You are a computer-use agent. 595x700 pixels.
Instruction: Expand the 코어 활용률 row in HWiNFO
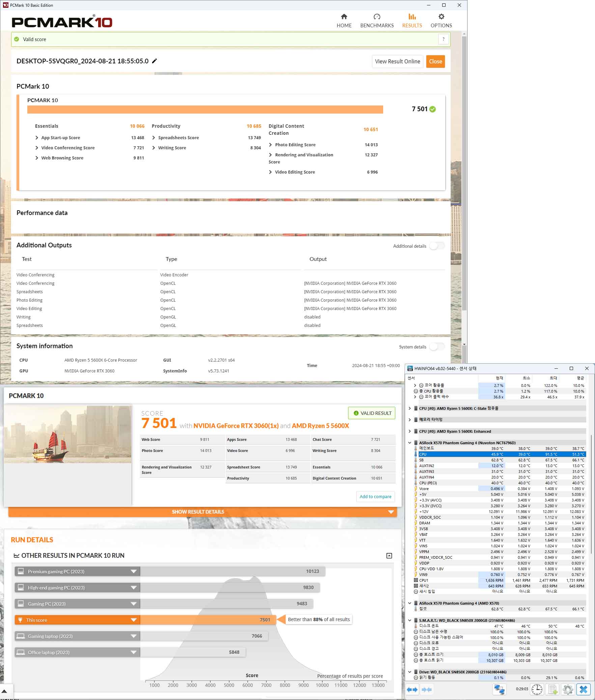(x=415, y=386)
